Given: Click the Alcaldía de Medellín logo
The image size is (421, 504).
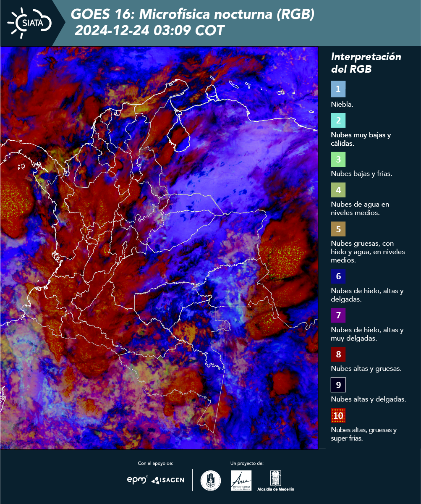Looking at the screenshot, I should (276, 480).
